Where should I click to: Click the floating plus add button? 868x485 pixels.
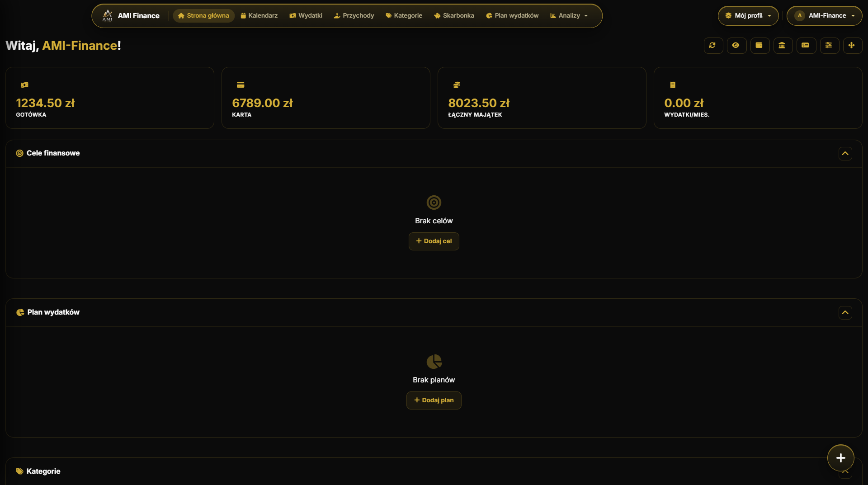point(840,458)
